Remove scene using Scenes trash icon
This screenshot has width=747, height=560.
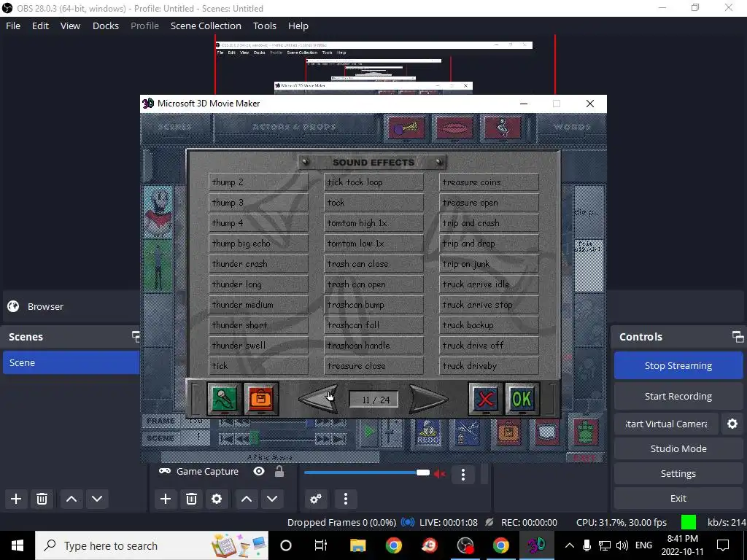click(x=42, y=499)
